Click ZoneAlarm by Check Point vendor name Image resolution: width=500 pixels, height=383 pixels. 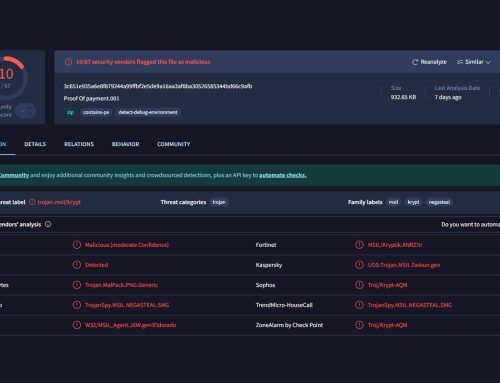pyautogui.click(x=289, y=325)
